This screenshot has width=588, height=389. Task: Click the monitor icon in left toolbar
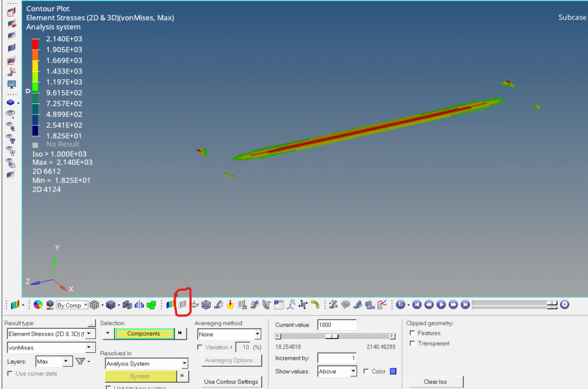pyautogui.click(x=11, y=84)
